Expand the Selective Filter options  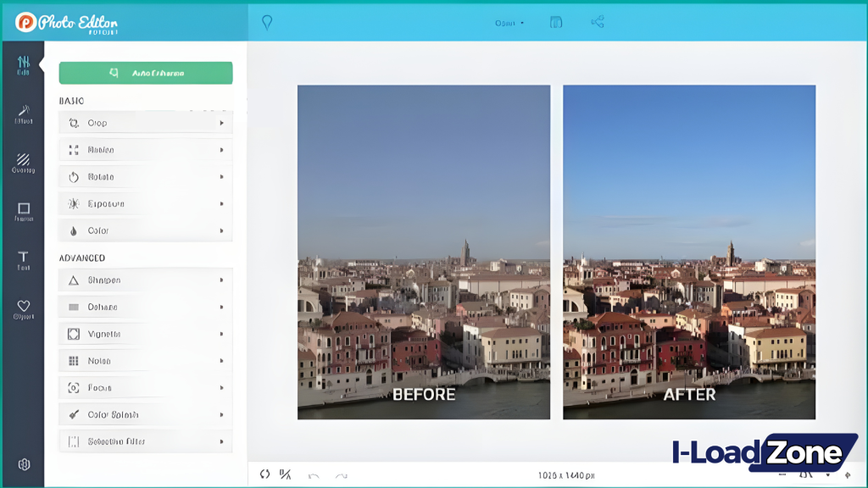click(144, 441)
